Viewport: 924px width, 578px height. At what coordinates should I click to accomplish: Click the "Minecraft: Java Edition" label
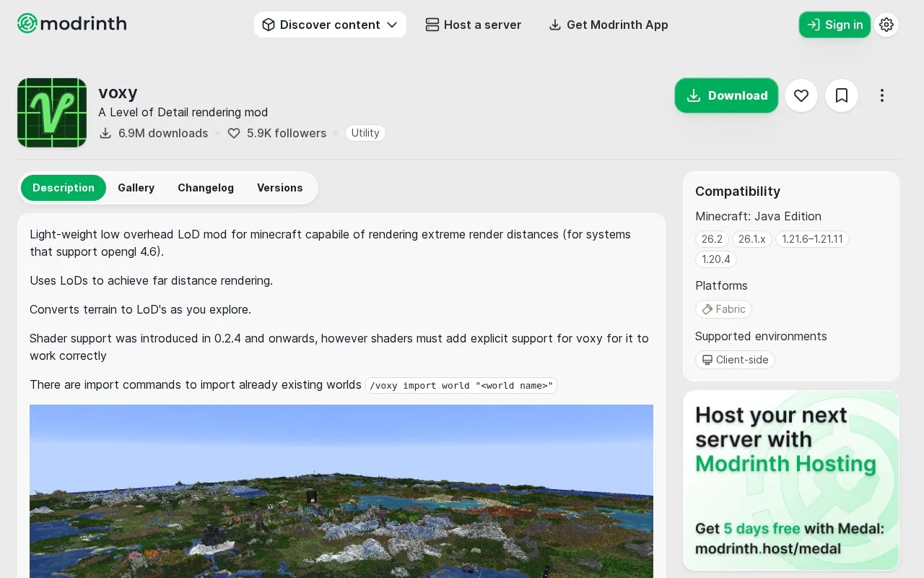pyautogui.click(x=758, y=216)
